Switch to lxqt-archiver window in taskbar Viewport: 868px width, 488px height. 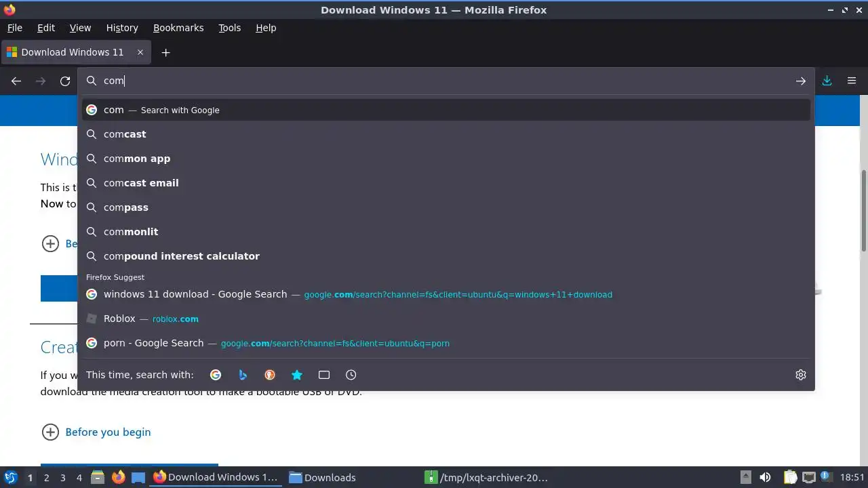click(x=488, y=477)
